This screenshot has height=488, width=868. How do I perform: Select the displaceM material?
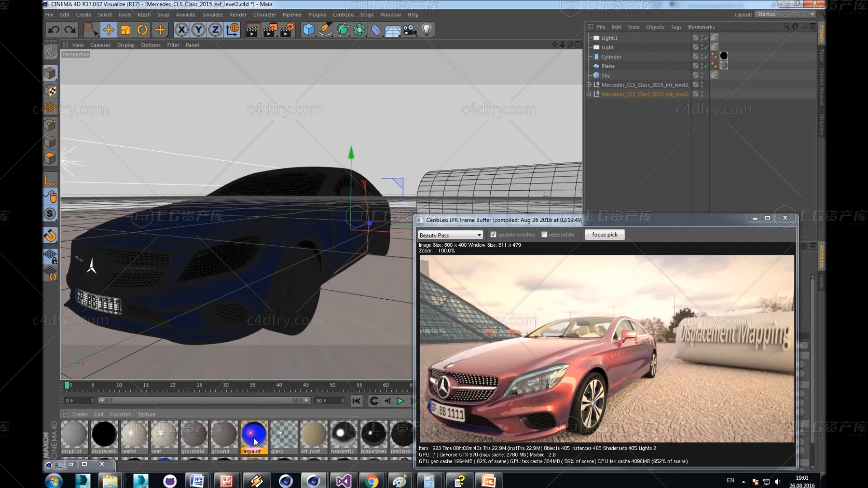(104, 437)
